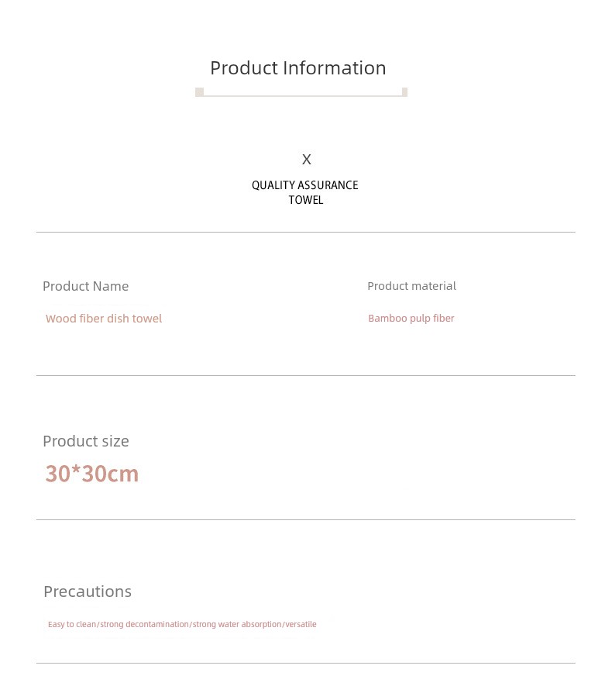Click the divider line above Precautions
The height and width of the screenshot is (700, 612).
click(x=306, y=519)
